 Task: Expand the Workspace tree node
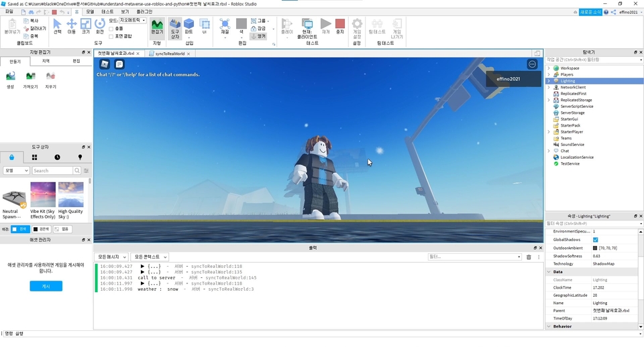[x=549, y=68]
